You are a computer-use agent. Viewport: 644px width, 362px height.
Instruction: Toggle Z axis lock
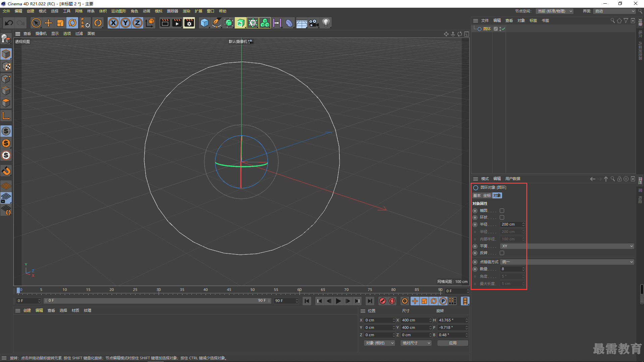(138, 23)
